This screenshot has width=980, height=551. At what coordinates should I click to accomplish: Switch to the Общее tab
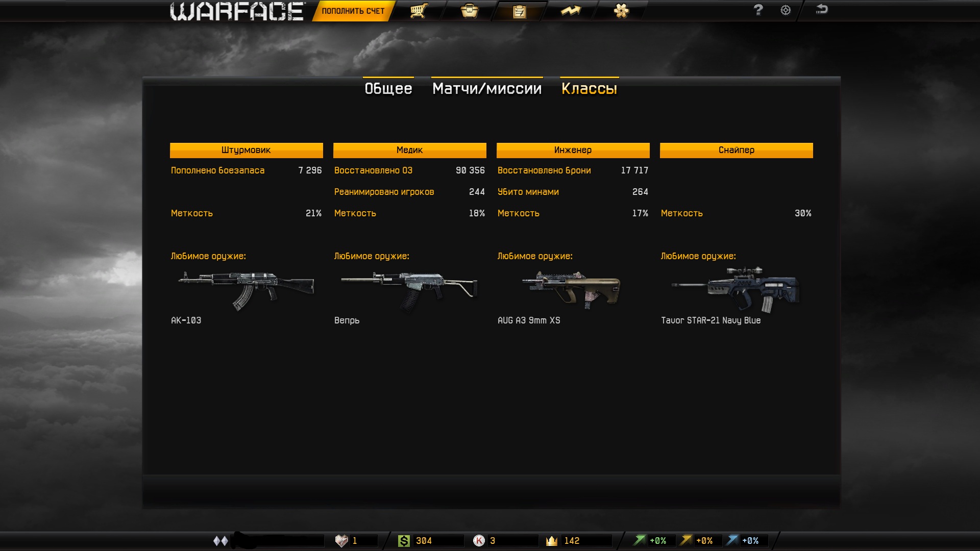point(388,88)
